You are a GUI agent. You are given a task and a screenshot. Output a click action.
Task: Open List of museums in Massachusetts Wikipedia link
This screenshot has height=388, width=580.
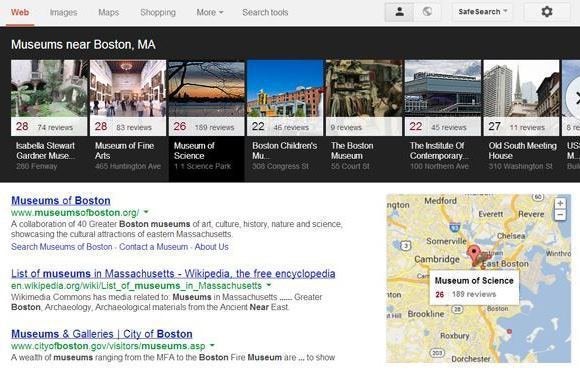point(173,273)
